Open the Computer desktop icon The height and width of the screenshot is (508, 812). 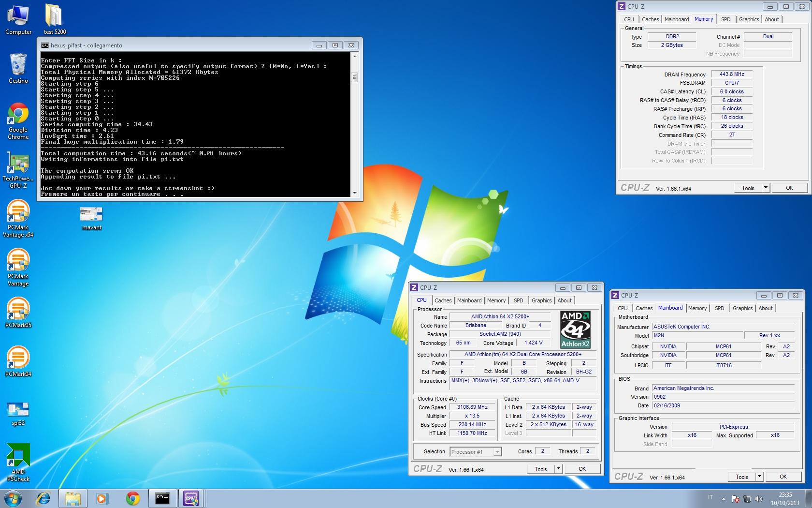pos(18,19)
